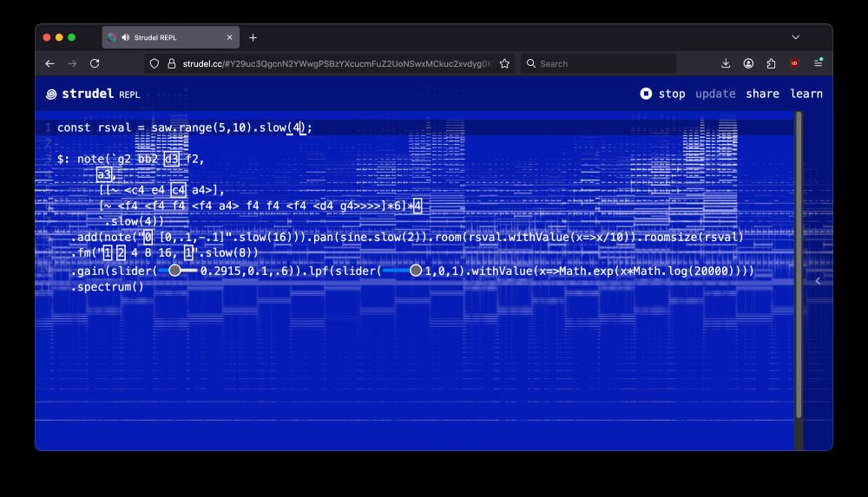Click the editor vertical scrollbar
This screenshot has height=497, width=868.
(x=799, y=265)
